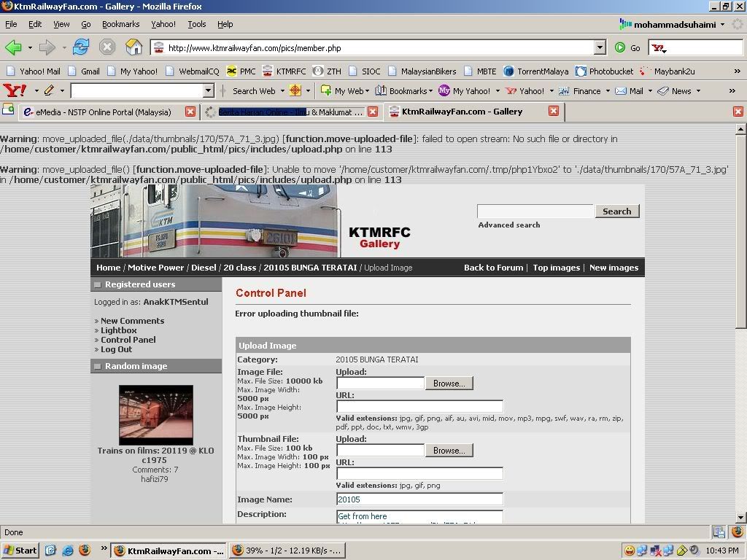Viewport: 747px width, 560px height.
Task: Launch Internet Explorer from quick launch
Action: [x=68, y=551]
